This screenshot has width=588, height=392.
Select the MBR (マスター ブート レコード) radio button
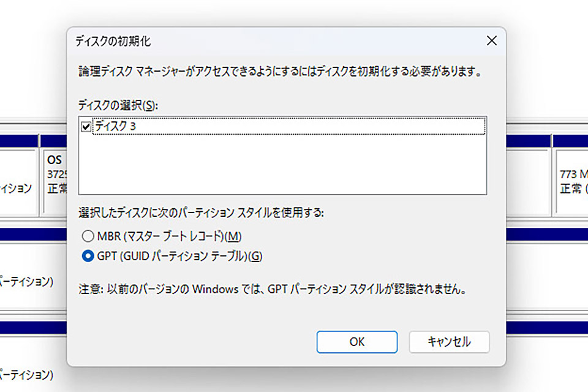88,236
